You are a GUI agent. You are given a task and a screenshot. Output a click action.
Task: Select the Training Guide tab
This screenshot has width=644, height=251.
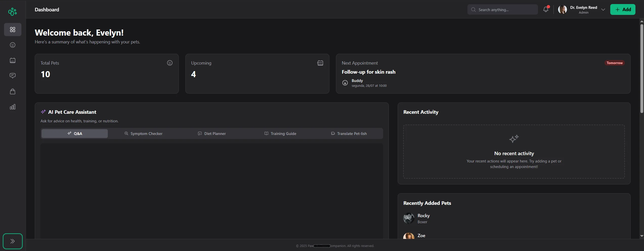click(280, 134)
